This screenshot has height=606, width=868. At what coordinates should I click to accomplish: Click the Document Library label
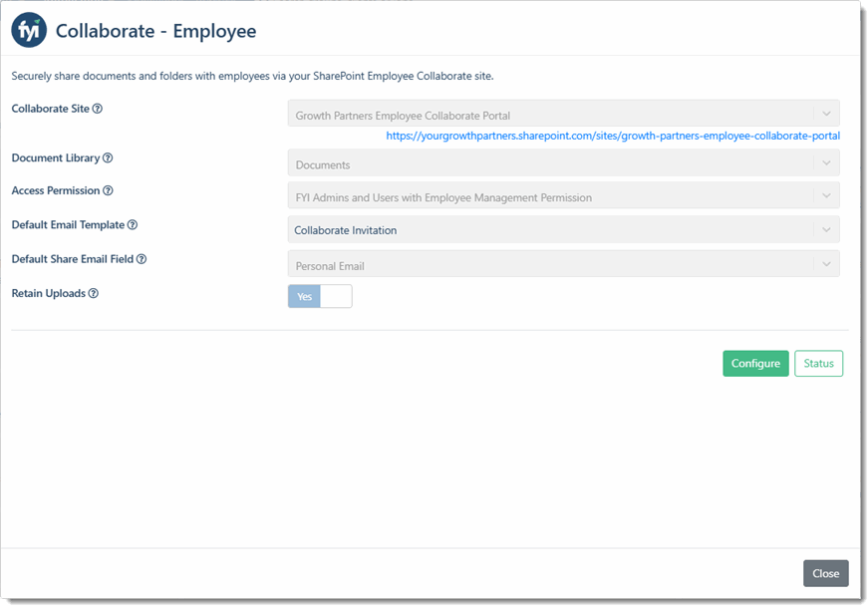click(56, 157)
